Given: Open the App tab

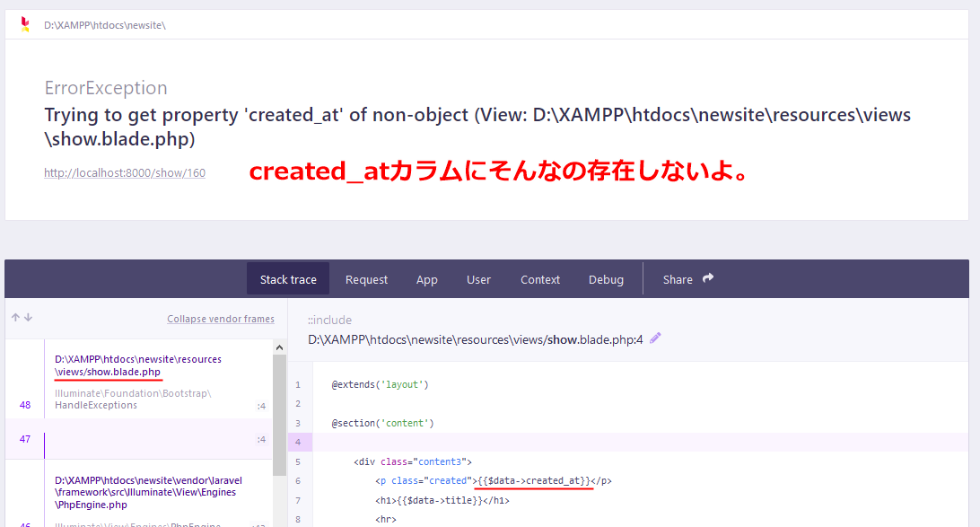Looking at the screenshot, I should tap(427, 279).
